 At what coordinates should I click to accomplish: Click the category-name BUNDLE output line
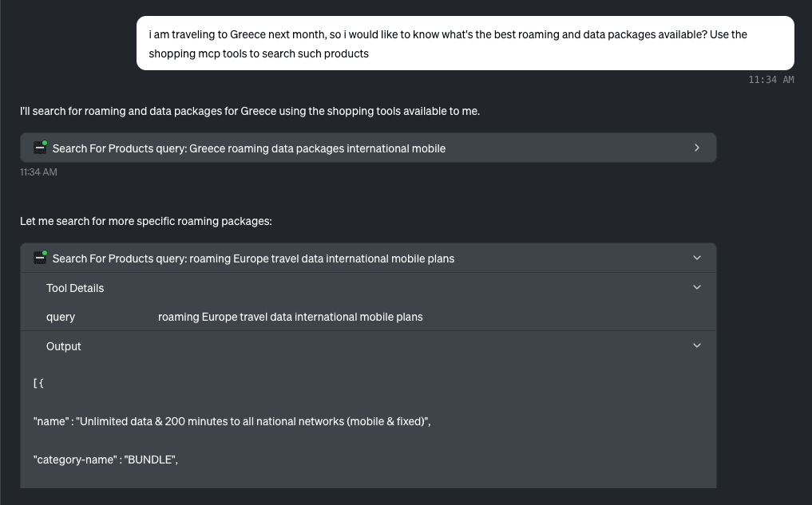(105, 460)
